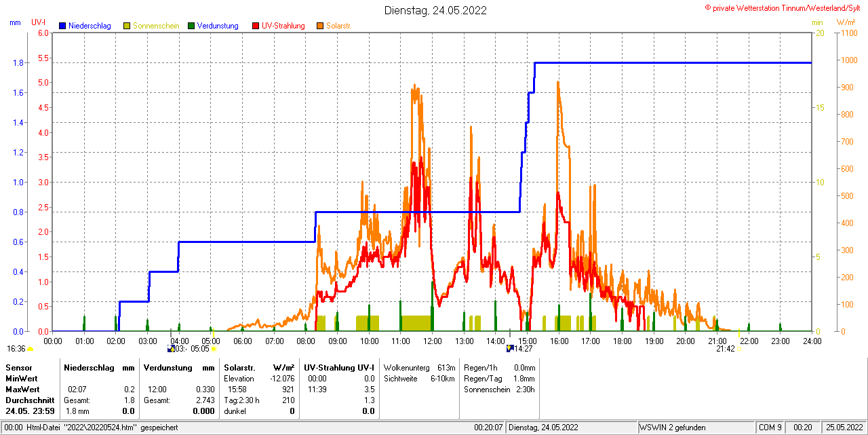This screenshot has height=435, width=868.
Task: Click the moonset arrow icon at 14:27
Action: [509, 349]
